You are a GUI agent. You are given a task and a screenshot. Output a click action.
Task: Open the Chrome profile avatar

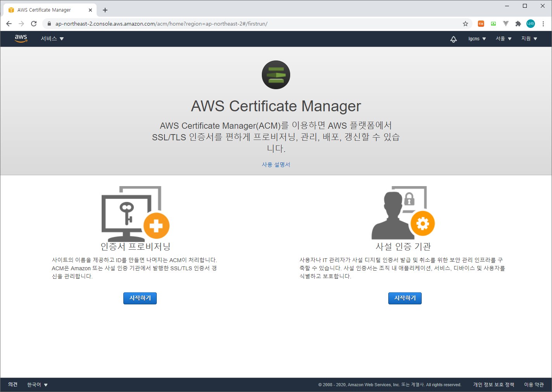point(530,24)
